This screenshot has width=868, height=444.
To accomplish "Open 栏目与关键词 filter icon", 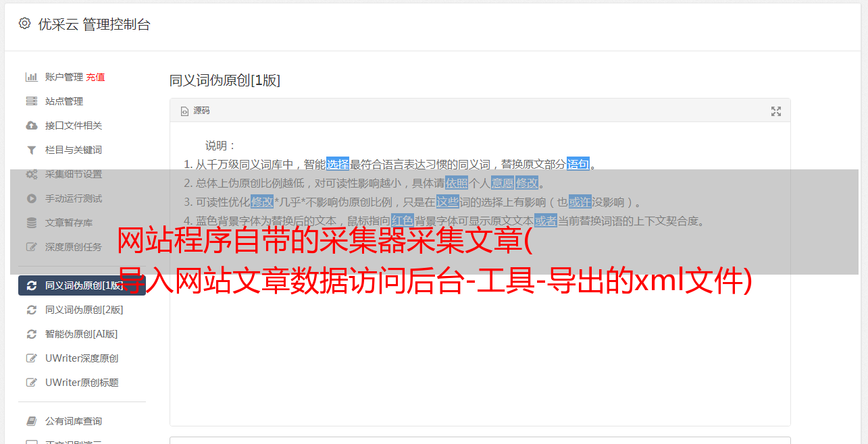I will [x=31, y=150].
